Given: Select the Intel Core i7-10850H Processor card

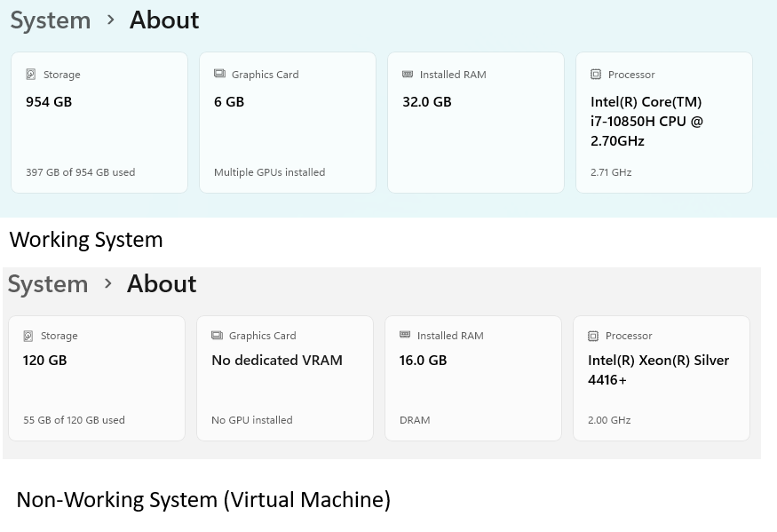Looking at the screenshot, I should point(664,123).
